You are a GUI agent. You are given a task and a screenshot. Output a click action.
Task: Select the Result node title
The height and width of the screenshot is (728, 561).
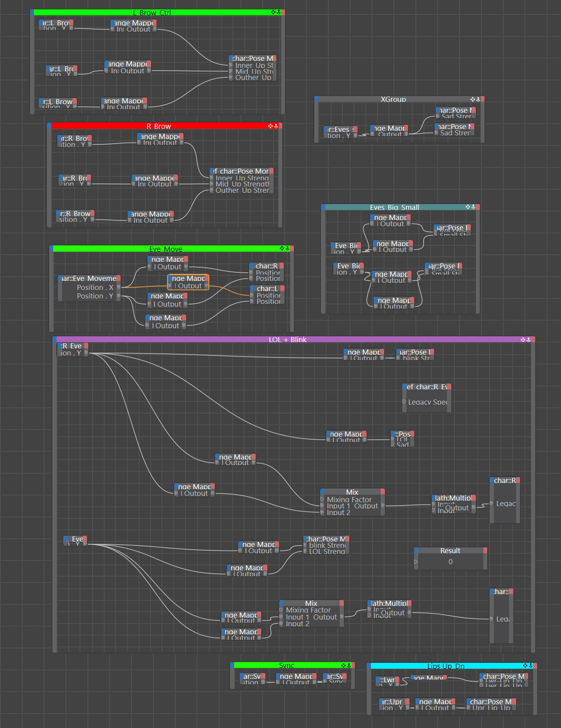pyautogui.click(x=450, y=550)
